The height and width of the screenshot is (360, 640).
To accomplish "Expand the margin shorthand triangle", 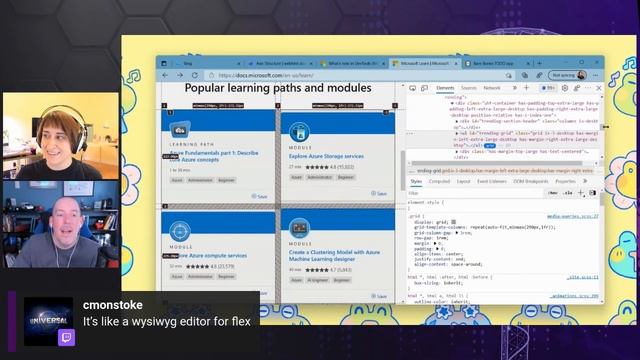I will (435, 243).
